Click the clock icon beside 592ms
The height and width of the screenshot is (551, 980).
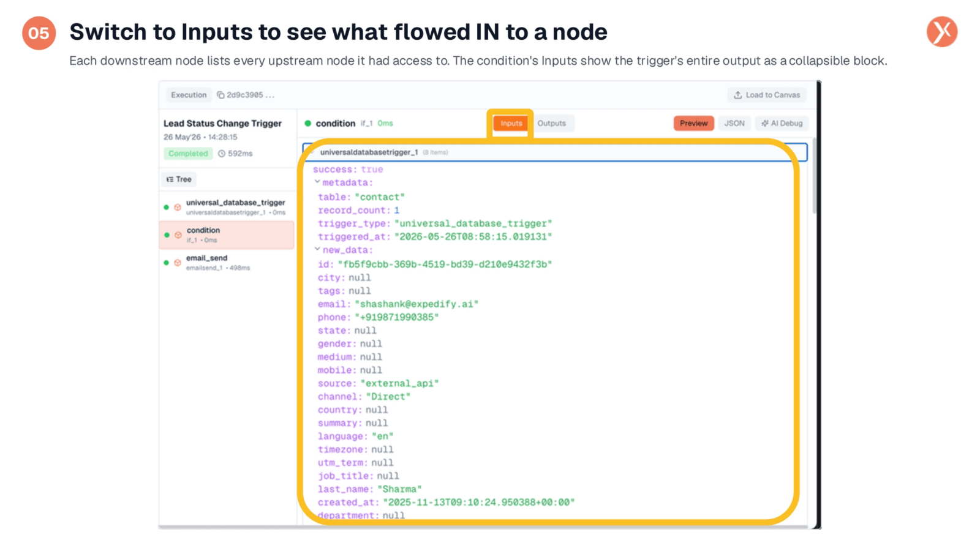[x=222, y=154]
